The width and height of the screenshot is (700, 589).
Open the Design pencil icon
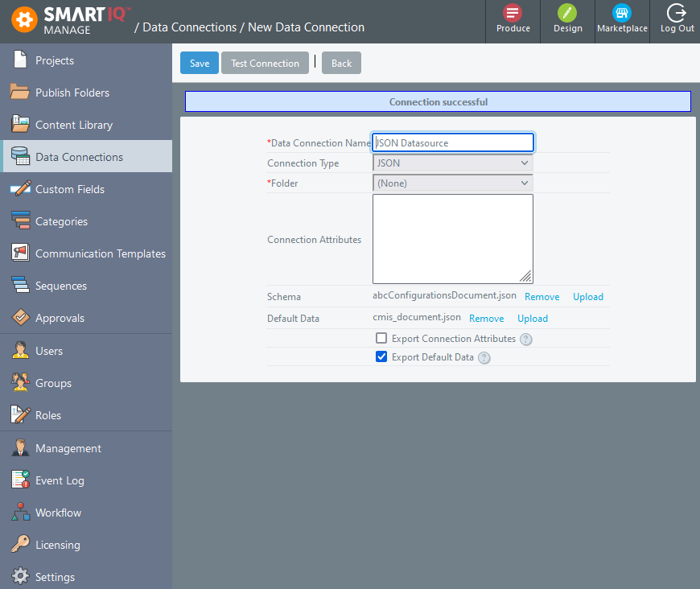click(567, 13)
